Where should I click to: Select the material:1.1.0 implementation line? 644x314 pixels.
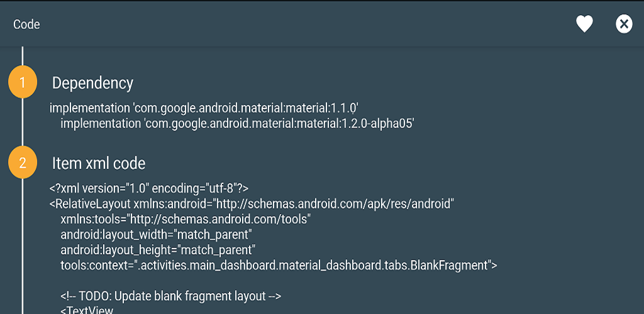click(204, 108)
